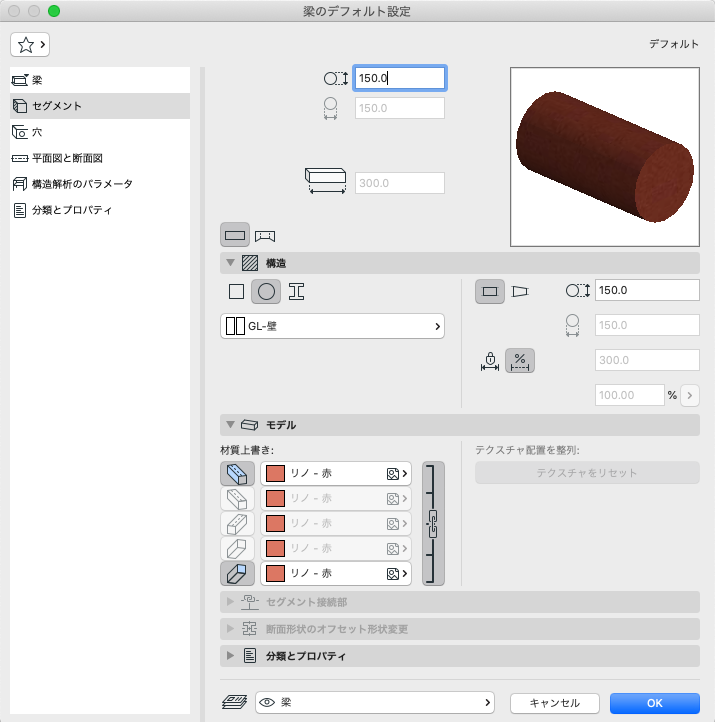
Task: Select セグメント page in sidebar
Action: click(100, 106)
